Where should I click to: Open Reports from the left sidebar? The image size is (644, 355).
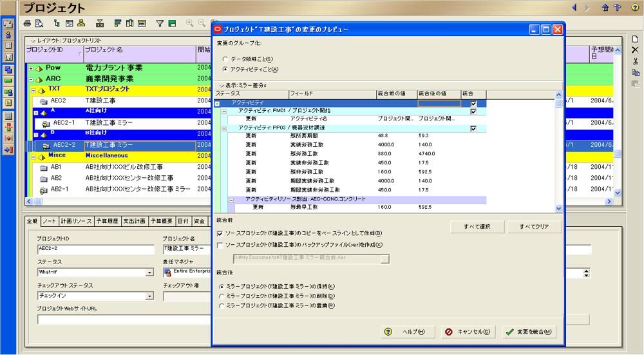[8, 46]
